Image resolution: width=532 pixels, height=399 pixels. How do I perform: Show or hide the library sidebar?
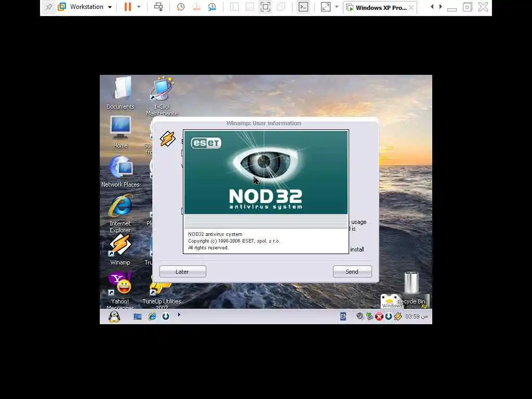[234, 7]
